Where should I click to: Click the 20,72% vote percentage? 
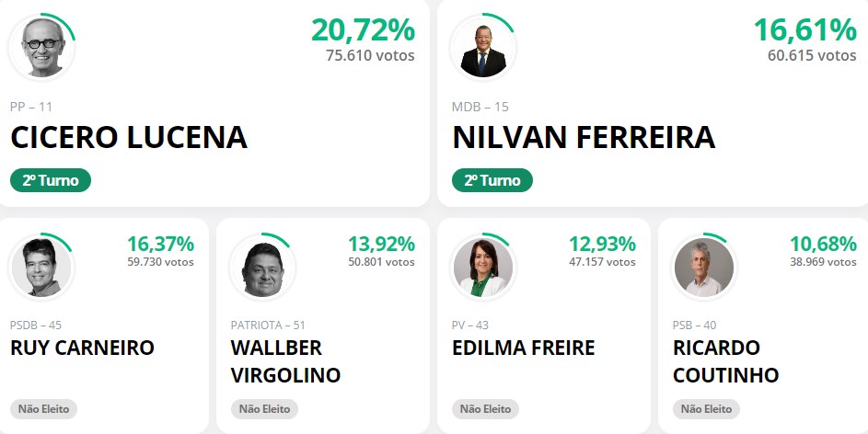click(x=363, y=30)
